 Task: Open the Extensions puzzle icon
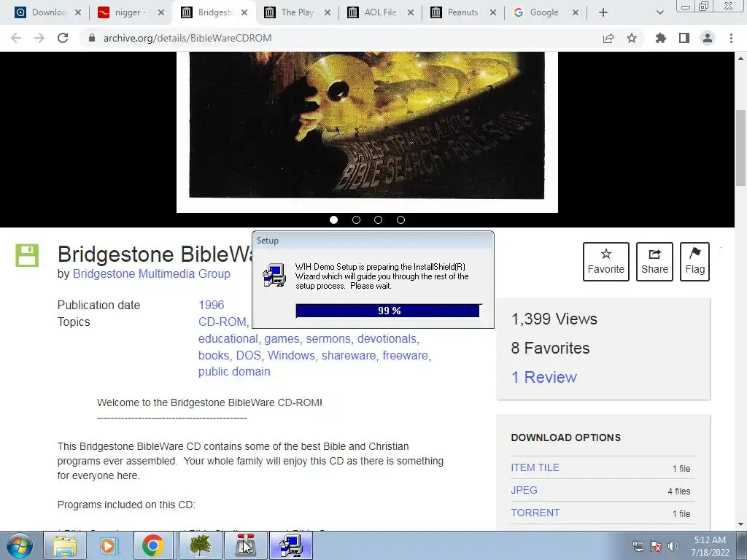click(x=661, y=38)
